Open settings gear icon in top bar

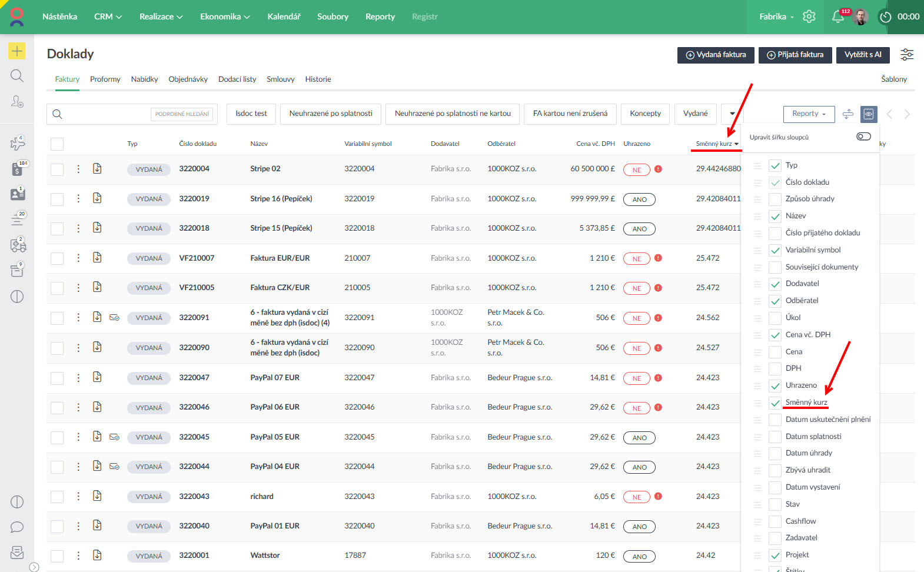[809, 16]
